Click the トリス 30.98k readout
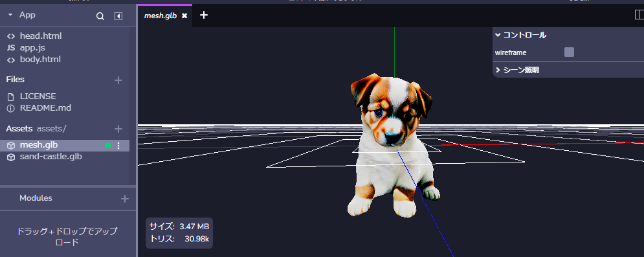644x257 pixels. coord(179,239)
